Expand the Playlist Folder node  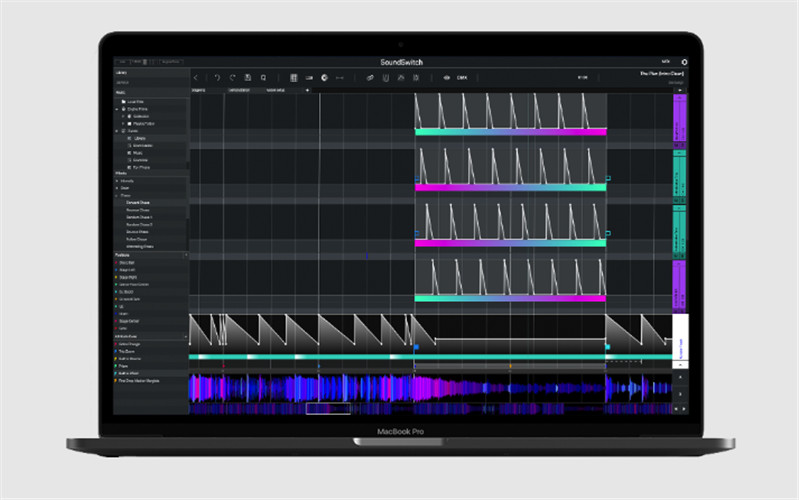click(x=123, y=124)
